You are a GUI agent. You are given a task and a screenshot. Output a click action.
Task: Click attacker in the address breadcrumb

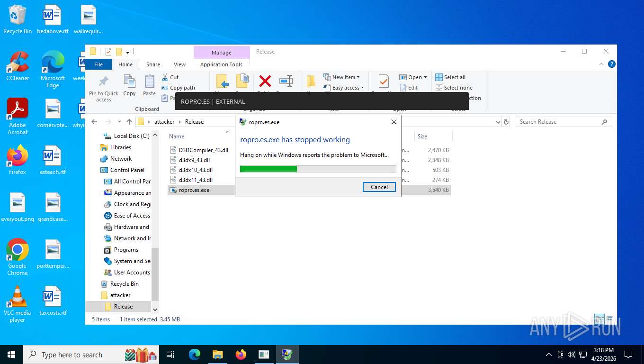(x=164, y=122)
